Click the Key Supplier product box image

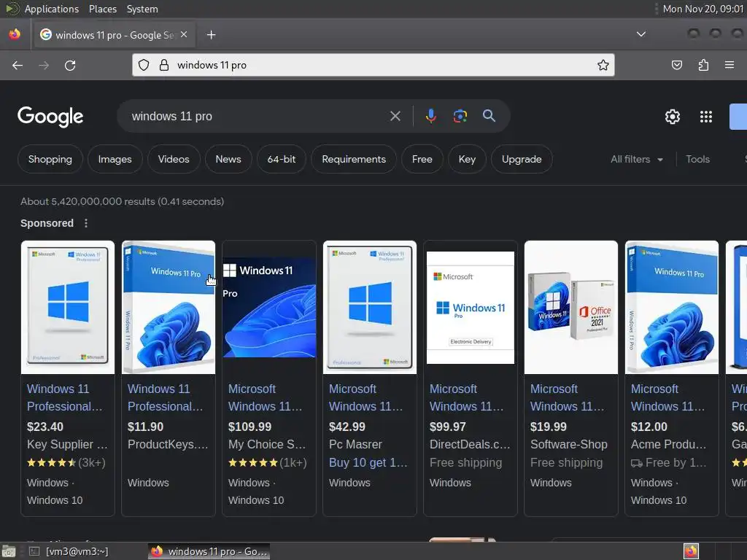[x=68, y=307]
